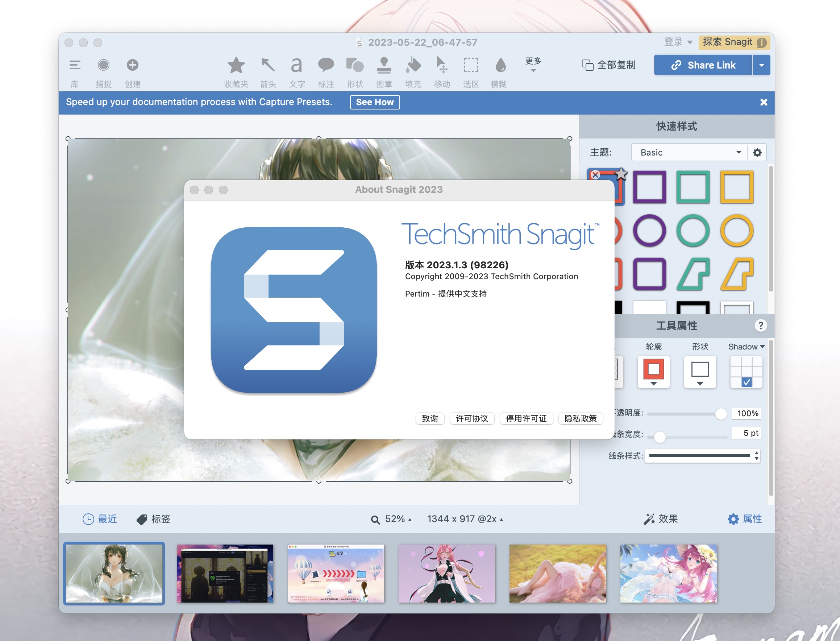Select the girl lying on grass thumbnail
The height and width of the screenshot is (641, 840).
pos(557,573)
